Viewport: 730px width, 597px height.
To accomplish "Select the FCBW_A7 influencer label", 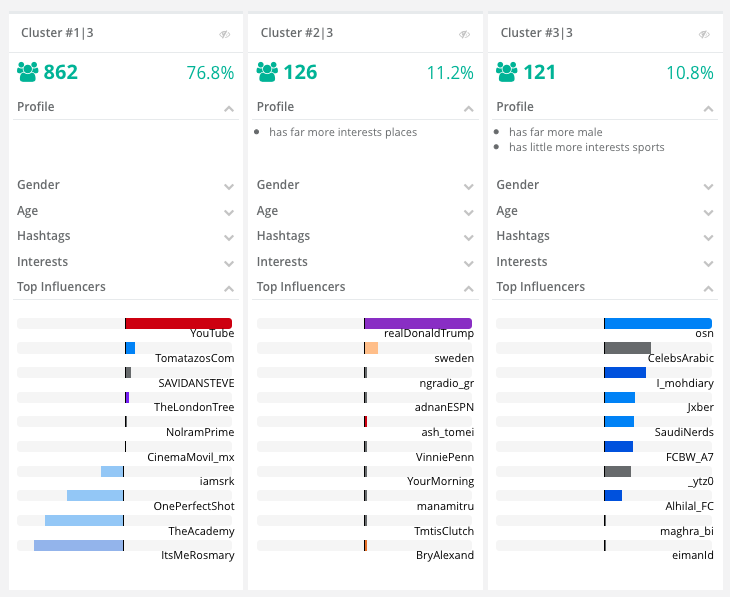I will pos(690,457).
